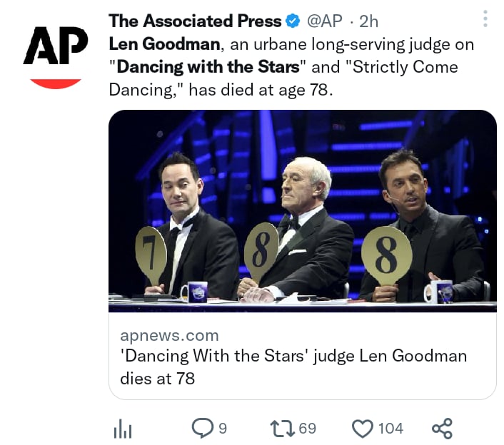Like the tweet with heart icon
504x445 pixels.
tap(363, 429)
